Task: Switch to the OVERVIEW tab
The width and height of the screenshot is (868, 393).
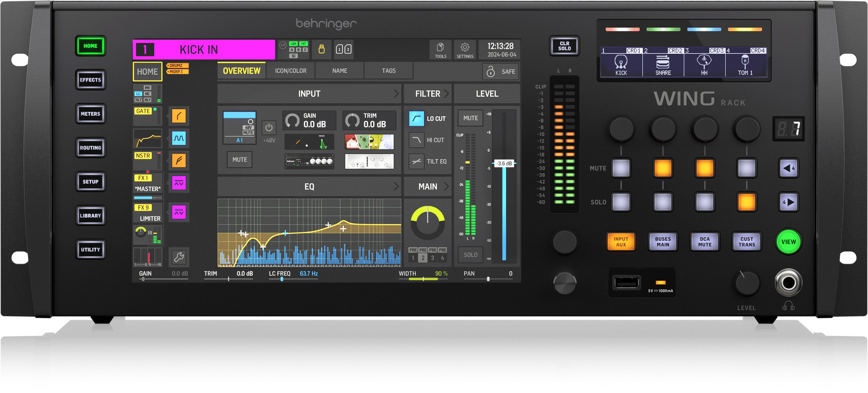Action: (x=241, y=71)
